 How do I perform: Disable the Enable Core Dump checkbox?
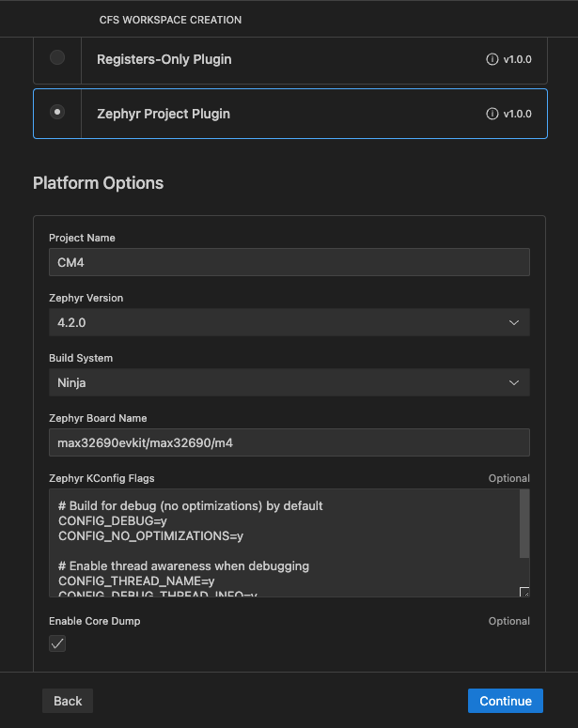click(x=57, y=643)
